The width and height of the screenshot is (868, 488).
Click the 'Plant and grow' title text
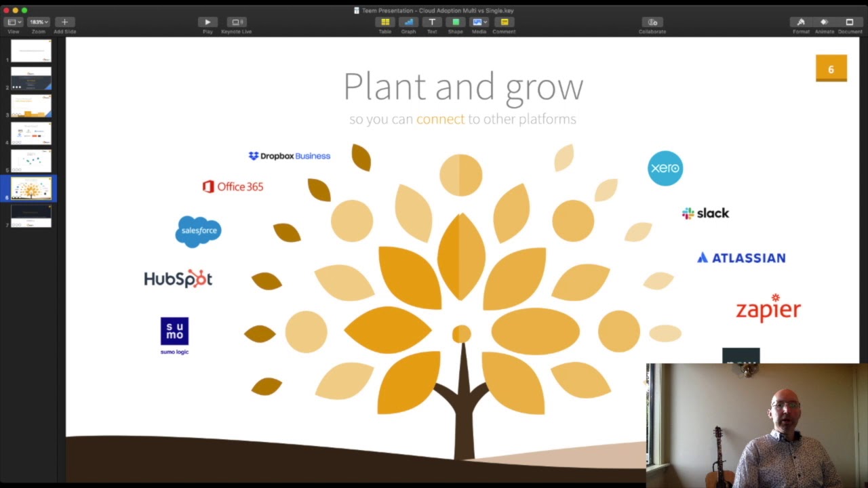coord(463,88)
